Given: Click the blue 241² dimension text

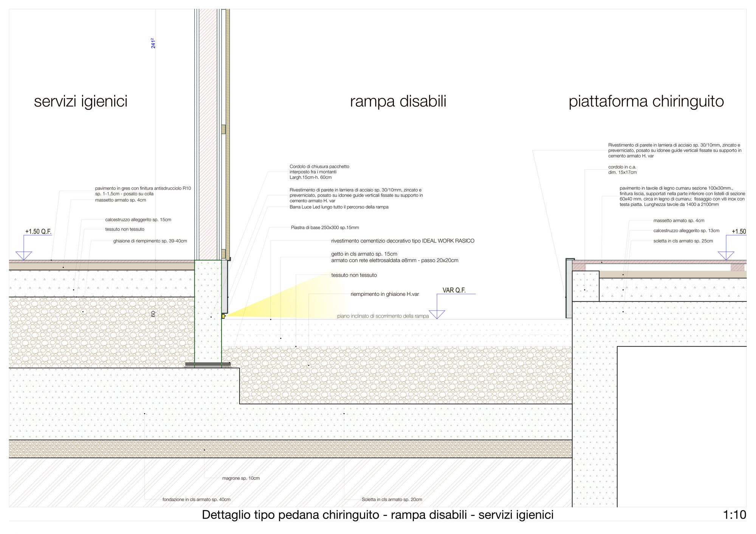Looking at the screenshot, I should point(153,43).
